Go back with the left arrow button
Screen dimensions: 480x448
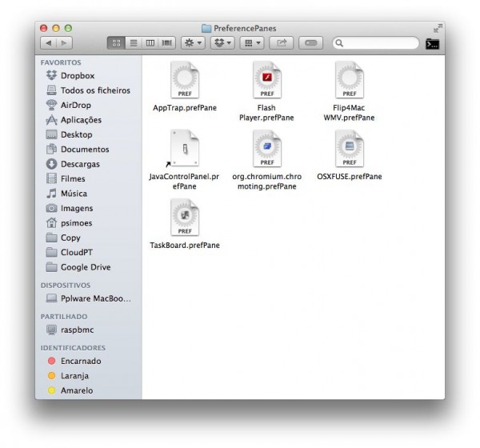click(x=48, y=43)
